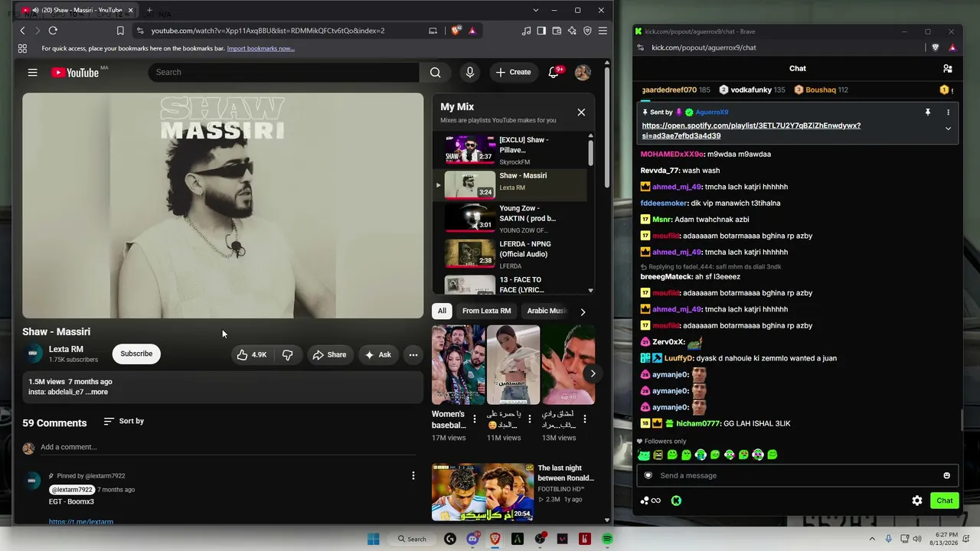The image size is (980, 551).
Task: Select the Arabic Music chip
Action: pyautogui.click(x=547, y=311)
